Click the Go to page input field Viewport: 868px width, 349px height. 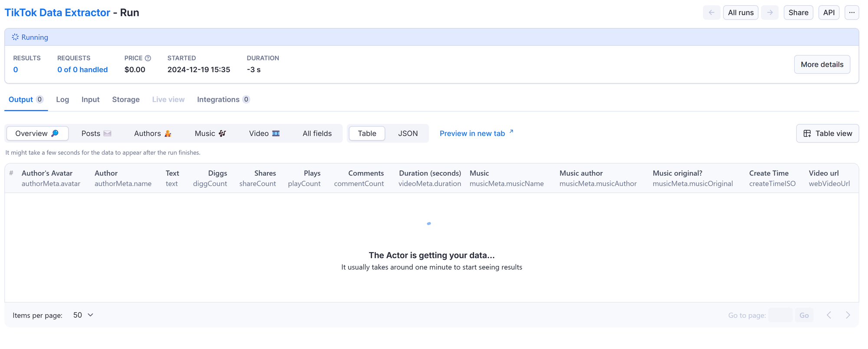(x=780, y=315)
